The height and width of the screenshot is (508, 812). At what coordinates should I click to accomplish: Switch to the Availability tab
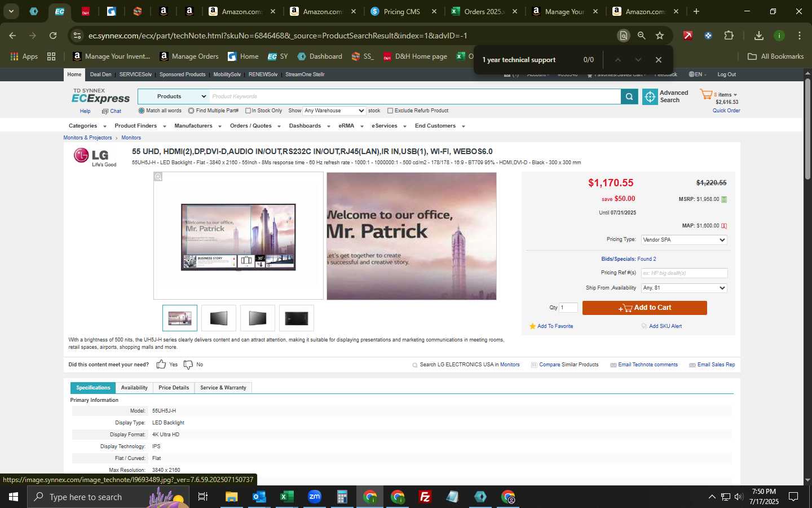click(134, 388)
